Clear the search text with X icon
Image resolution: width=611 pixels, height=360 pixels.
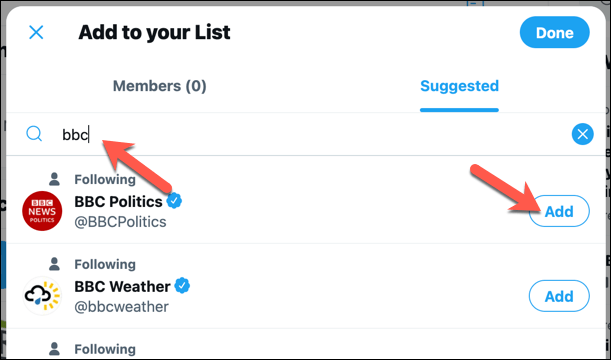(x=583, y=134)
